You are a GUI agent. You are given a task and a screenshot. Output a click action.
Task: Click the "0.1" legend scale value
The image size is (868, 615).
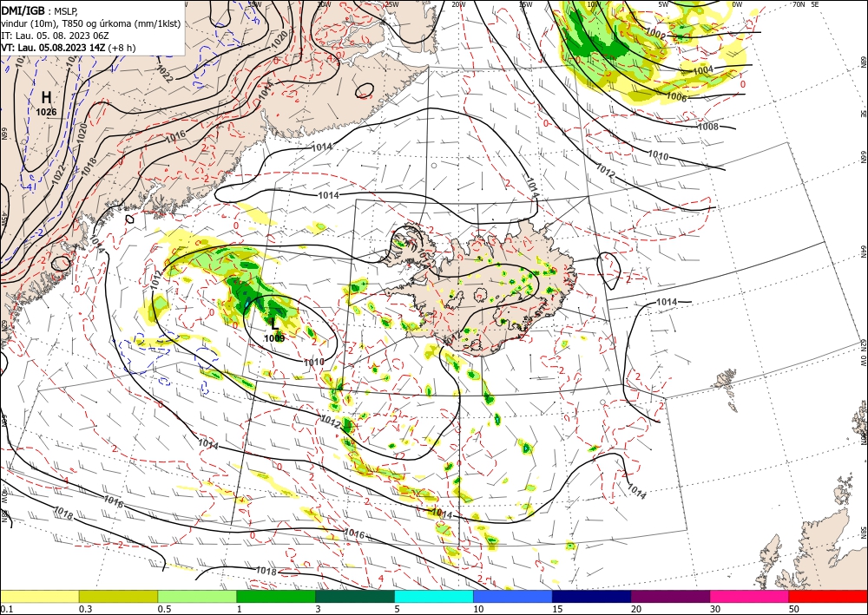coord(5,609)
